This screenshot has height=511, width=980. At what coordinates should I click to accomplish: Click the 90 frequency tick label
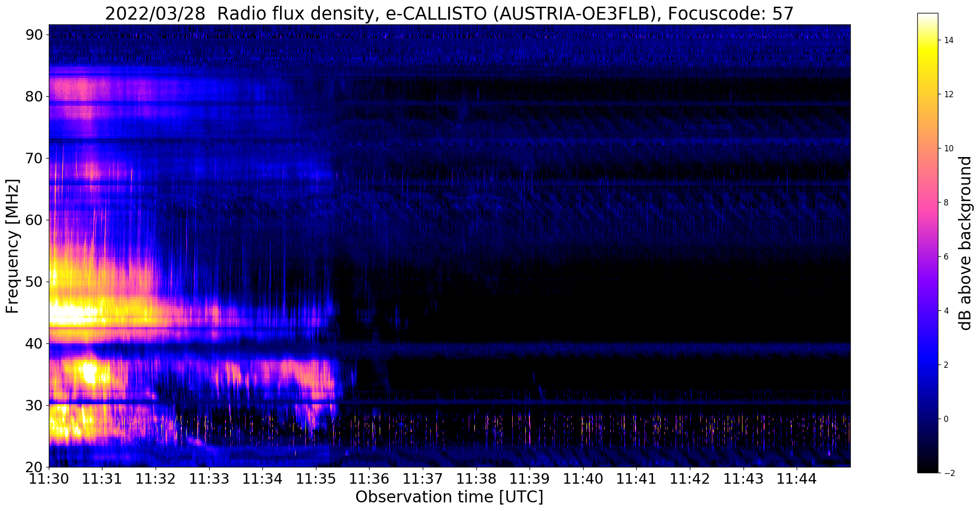coord(35,34)
